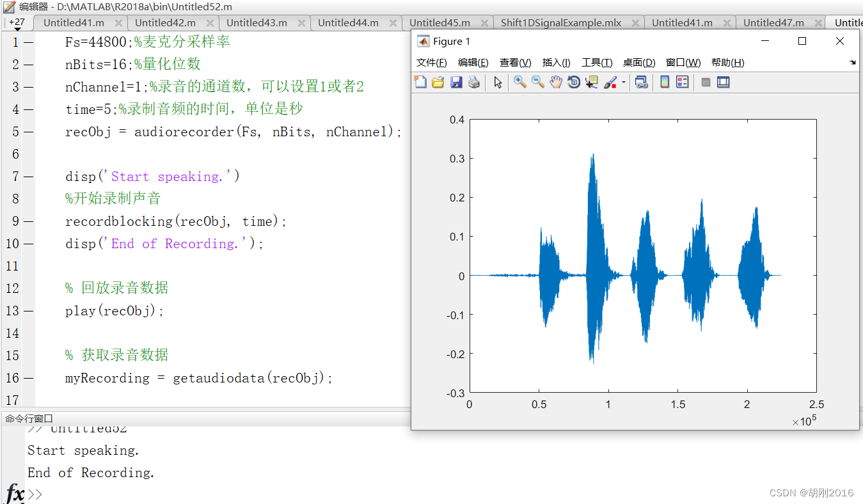Select the Pan hand tool
This screenshot has width=863, height=504.
click(x=556, y=82)
